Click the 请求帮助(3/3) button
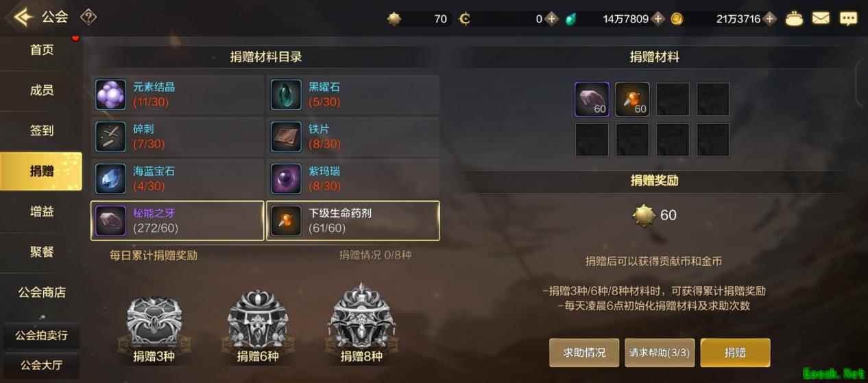The height and width of the screenshot is (383, 868). tap(660, 352)
